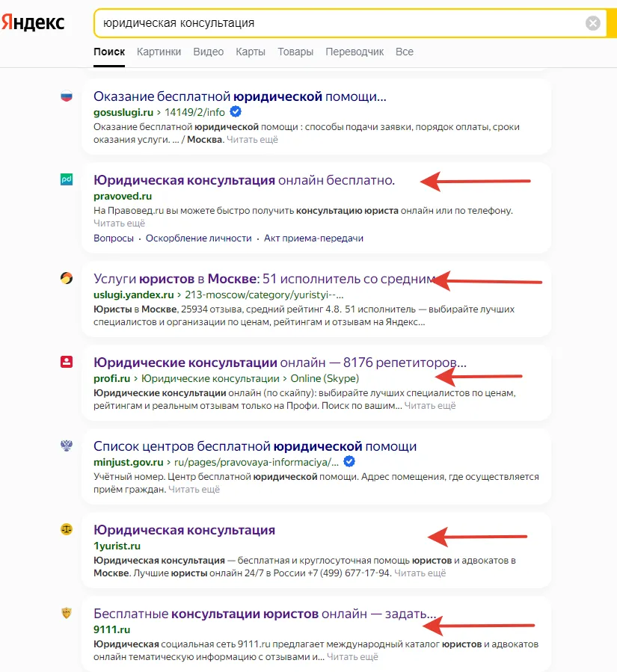Open the Карты tab
The width and height of the screenshot is (617, 672).
coord(251,52)
